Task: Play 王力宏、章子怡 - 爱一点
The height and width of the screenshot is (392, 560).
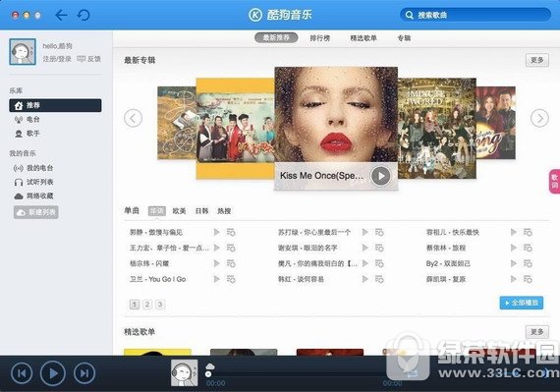Action: [216, 248]
